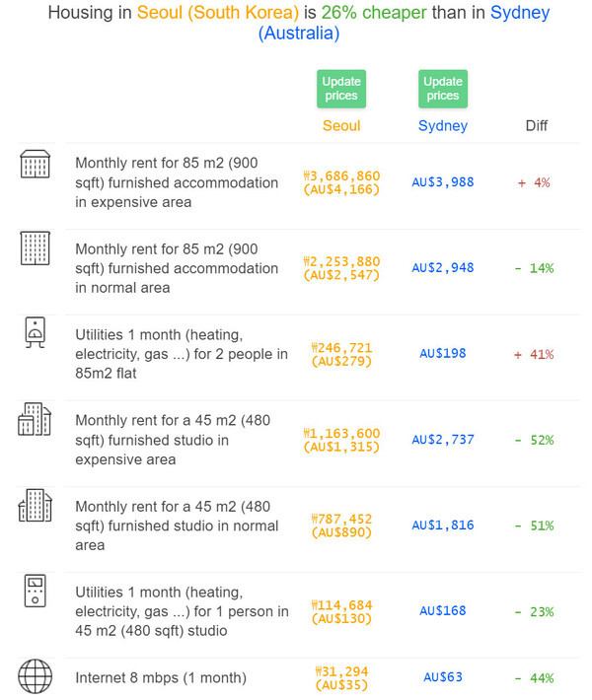Image resolution: width=592 pixels, height=700 pixels.
Task: Select the Seoul column header
Action: pos(341,125)
